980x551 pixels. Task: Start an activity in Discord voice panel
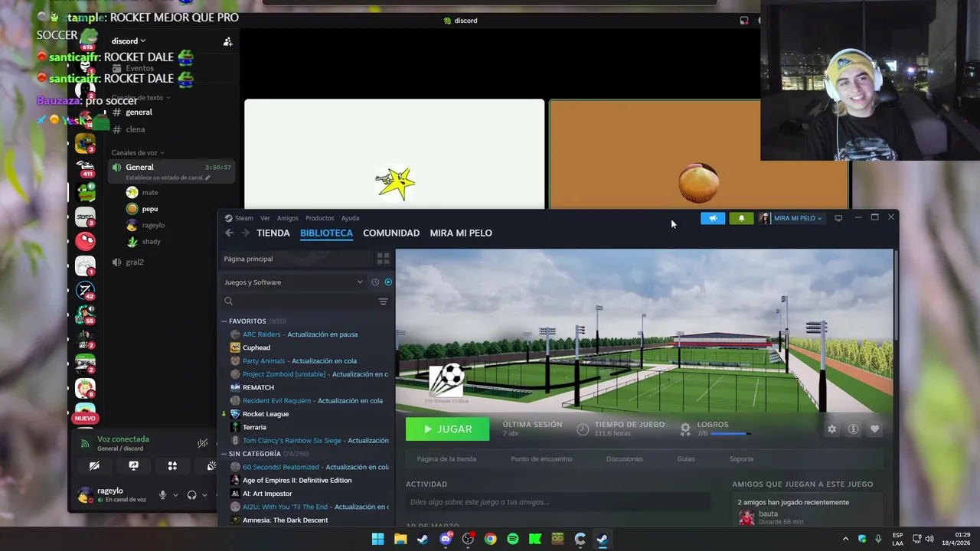172,466
